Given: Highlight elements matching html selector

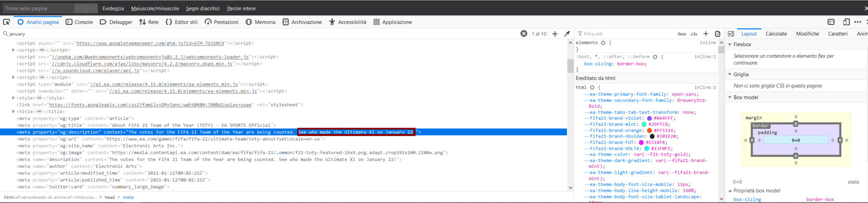Looking at the screenshot, I should 592,87.
